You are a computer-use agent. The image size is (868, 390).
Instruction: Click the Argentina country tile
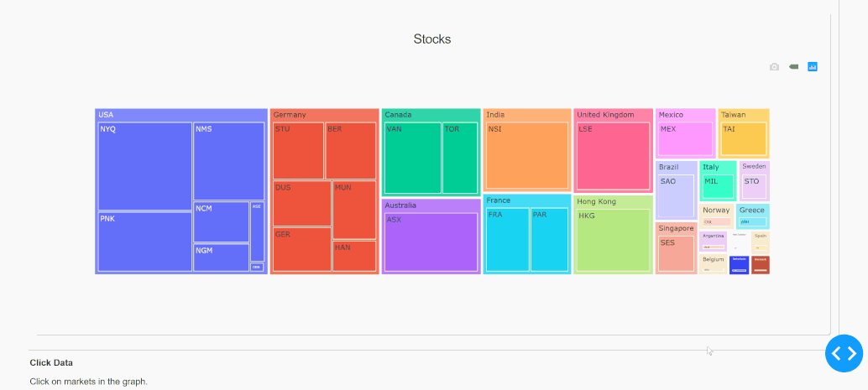(713, 242)
